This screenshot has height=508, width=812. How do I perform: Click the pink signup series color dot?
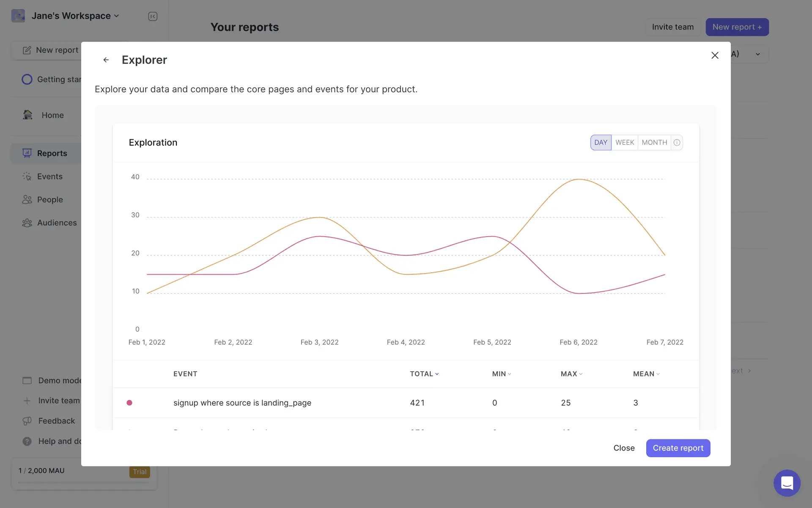129,403
